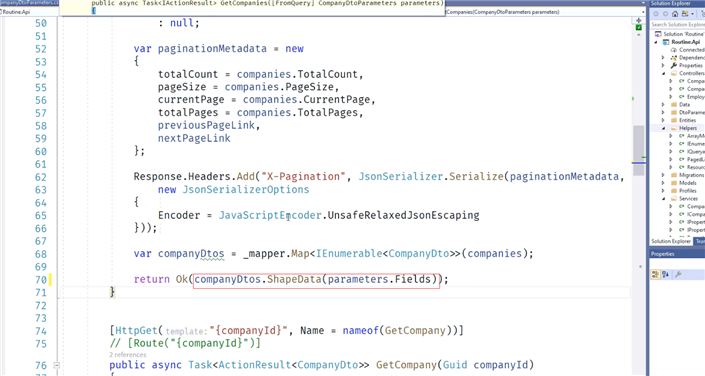This screenshot has width=705, height=376.
Task: Click Categorized icon in Properties panel
Action: pyautogui.click(x=655, y=274)
